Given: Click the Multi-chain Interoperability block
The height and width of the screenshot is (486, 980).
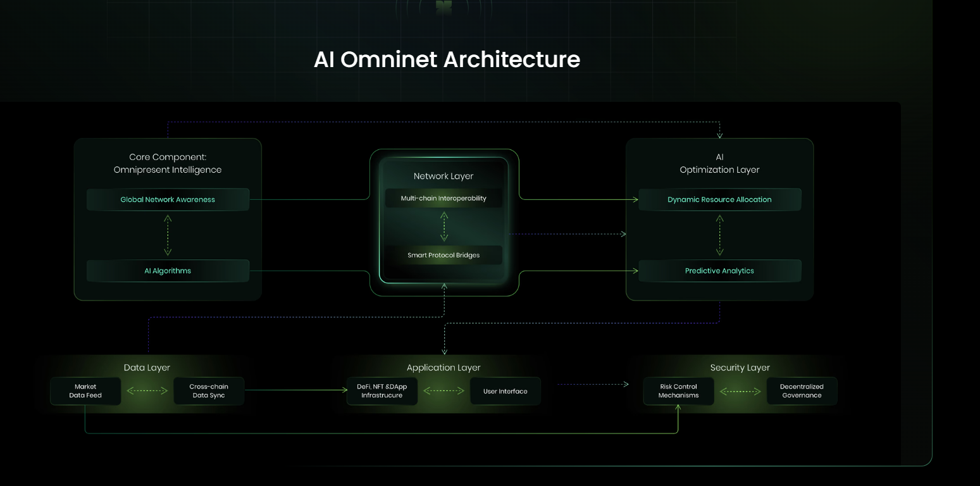Looking at the screenshot, I should pos(443,197).
